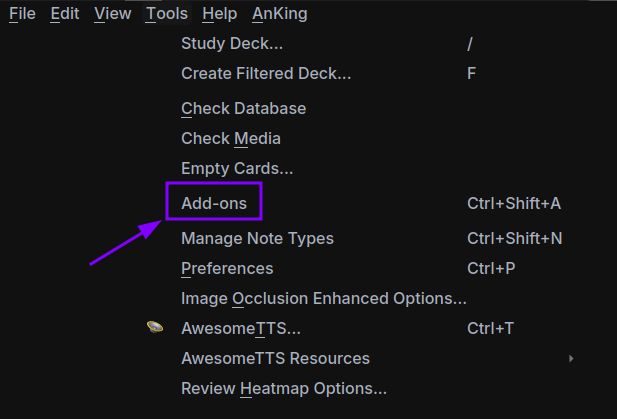Image resolution: width=617 pixels, height=419 pixels.
Task: Close the open Tools menu
Action: pos(166,14)
